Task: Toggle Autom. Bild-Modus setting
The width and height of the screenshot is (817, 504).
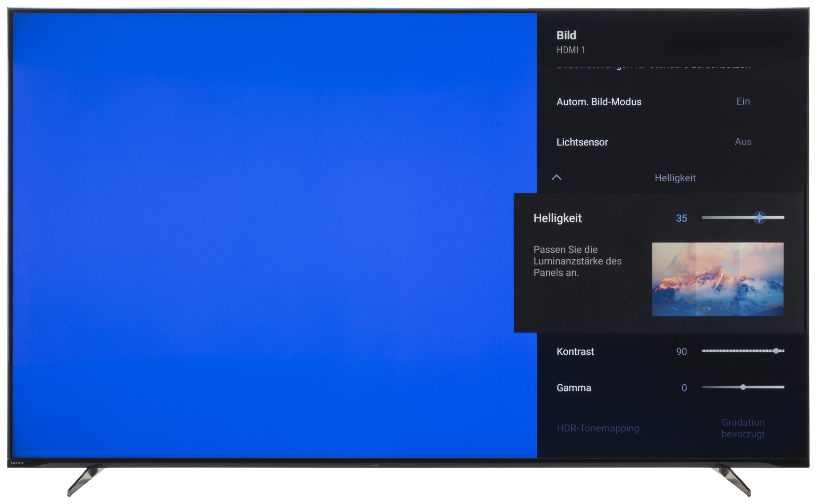Action: (x=599, y=102)
